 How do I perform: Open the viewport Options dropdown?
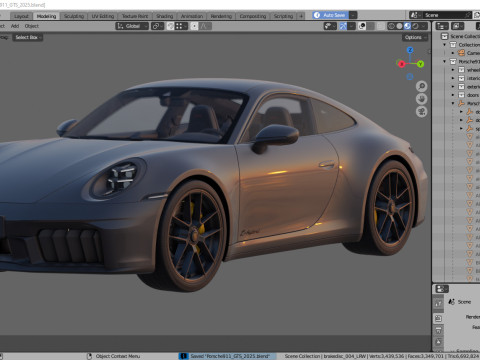click(415, 37)
